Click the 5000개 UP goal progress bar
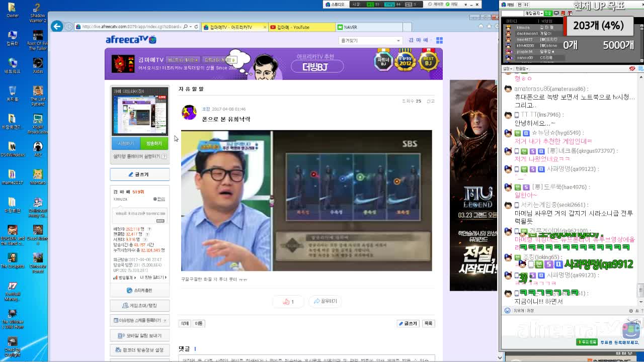The width and height of the screenshot is (644, 362). click(617, 46)
